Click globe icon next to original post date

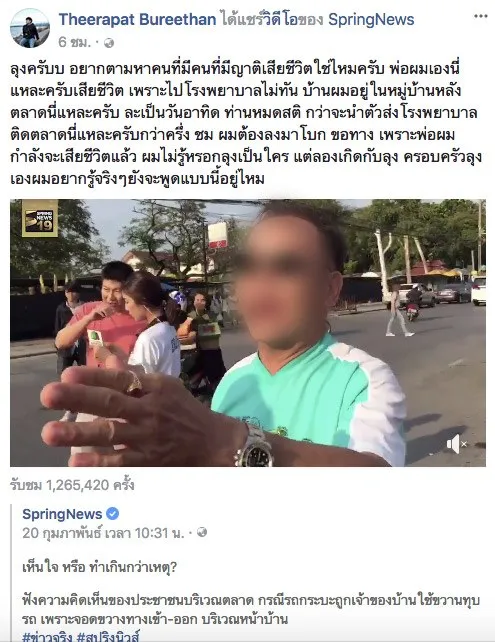click(202, 532)
